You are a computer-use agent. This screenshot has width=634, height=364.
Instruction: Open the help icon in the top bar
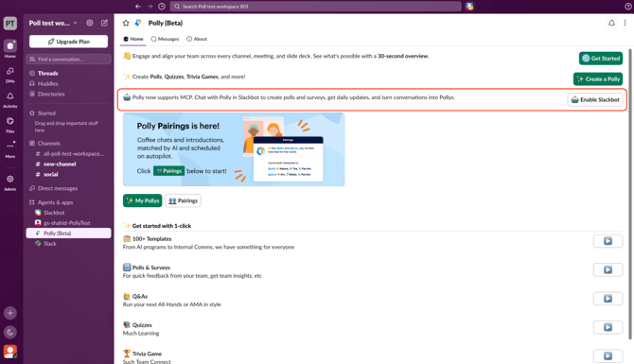(628, 6)
